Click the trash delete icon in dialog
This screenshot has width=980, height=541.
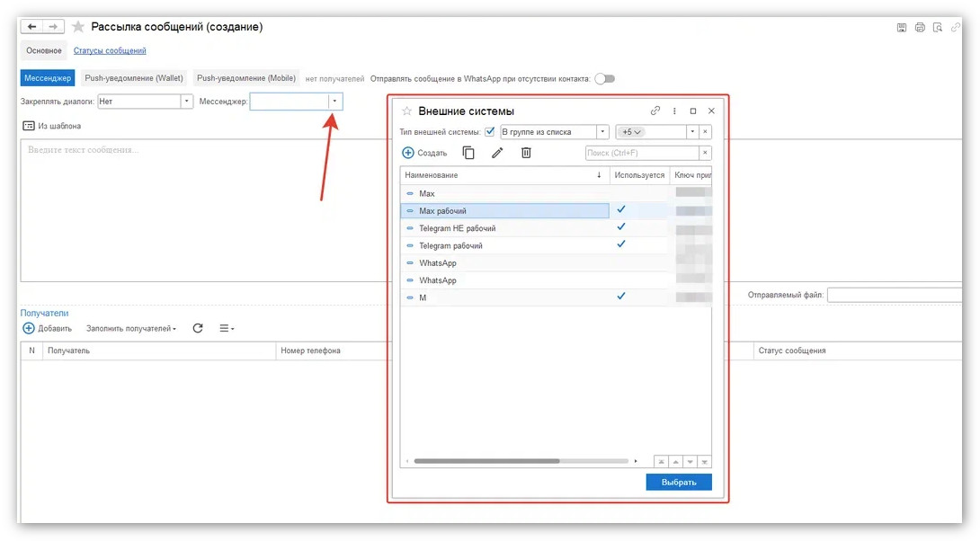point(527,153)
